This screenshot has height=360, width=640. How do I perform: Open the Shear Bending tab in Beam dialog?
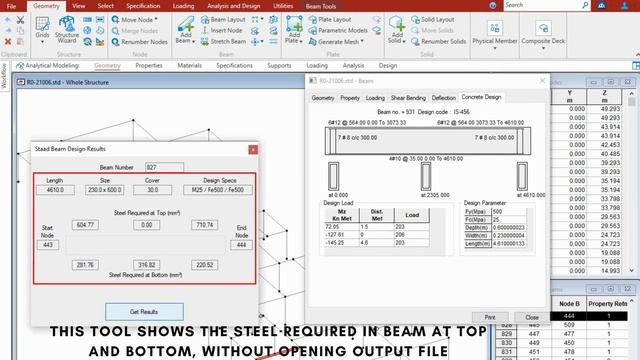coord(408,98)
